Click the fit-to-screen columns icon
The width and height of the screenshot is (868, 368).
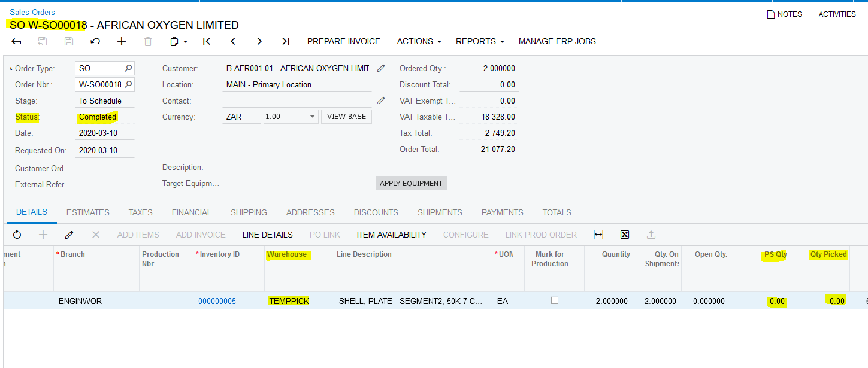[598, 235]
